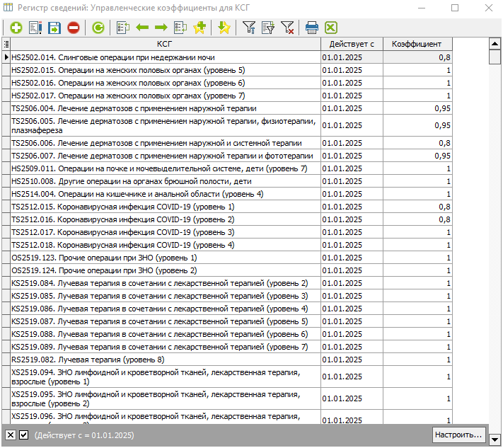Remove the filter using the X box
This screenshot has height=448, width=503.
[x=11, y=435]
